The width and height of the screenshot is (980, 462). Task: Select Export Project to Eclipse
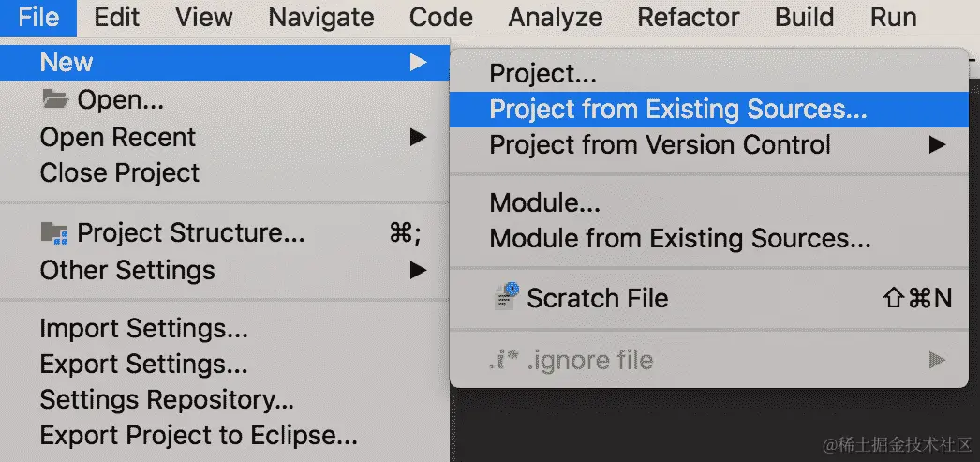click(199, 436)
